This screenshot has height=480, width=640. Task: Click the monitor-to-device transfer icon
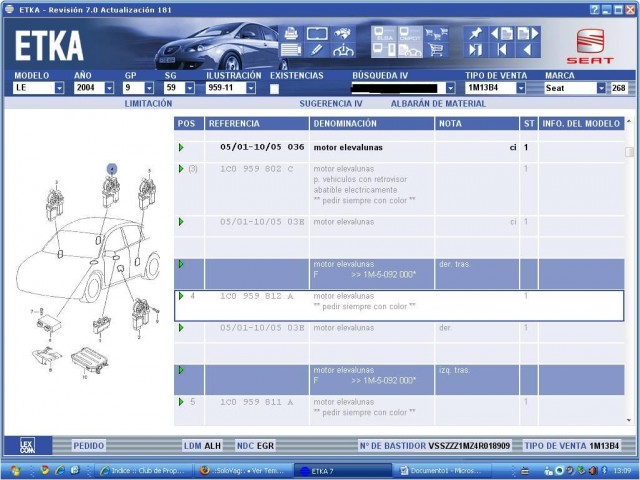click(384, 50)
